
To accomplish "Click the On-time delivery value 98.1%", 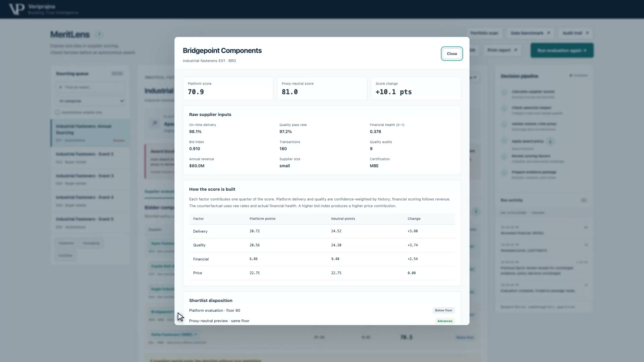I will [x=195, y=132].
